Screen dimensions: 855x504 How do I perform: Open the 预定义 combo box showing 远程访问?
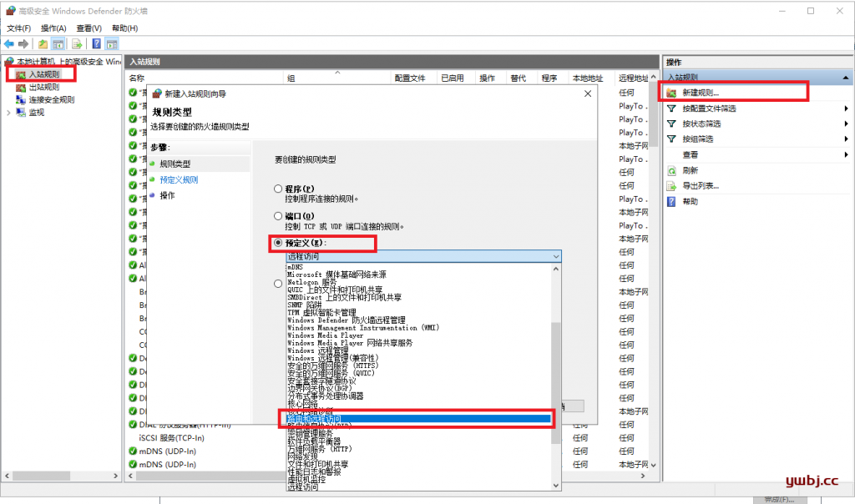(x=423, y=256)
